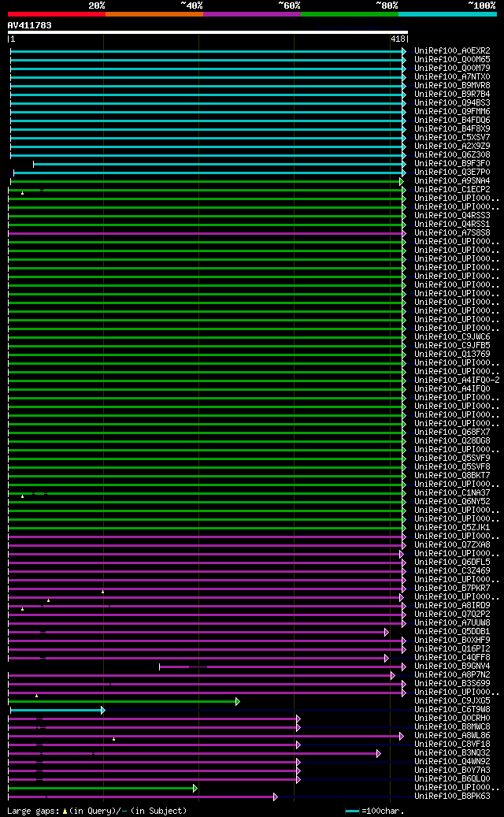504x817 pixels.
Task: Select label UniRef100_Q6Z308
Action: coord(452,154)
